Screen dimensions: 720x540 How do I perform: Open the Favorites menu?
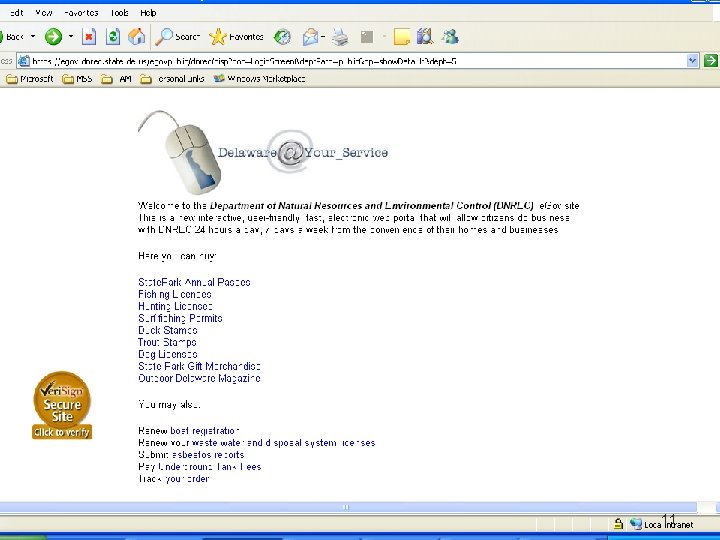81,13
